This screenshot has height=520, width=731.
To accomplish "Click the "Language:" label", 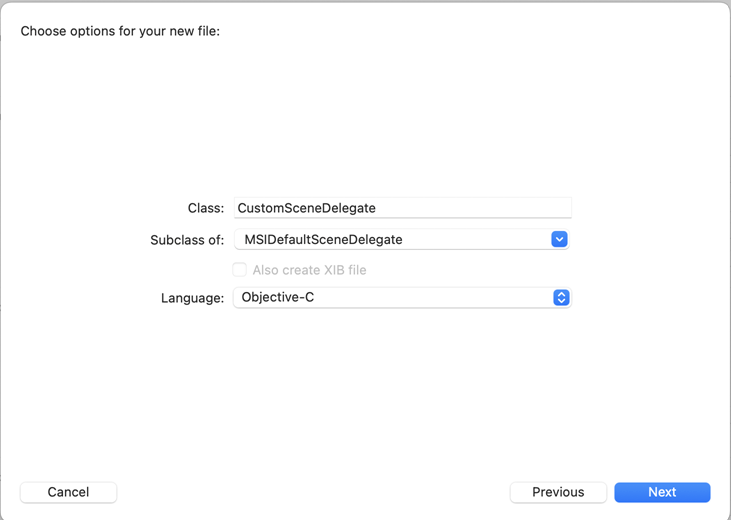I will point(192,298).
